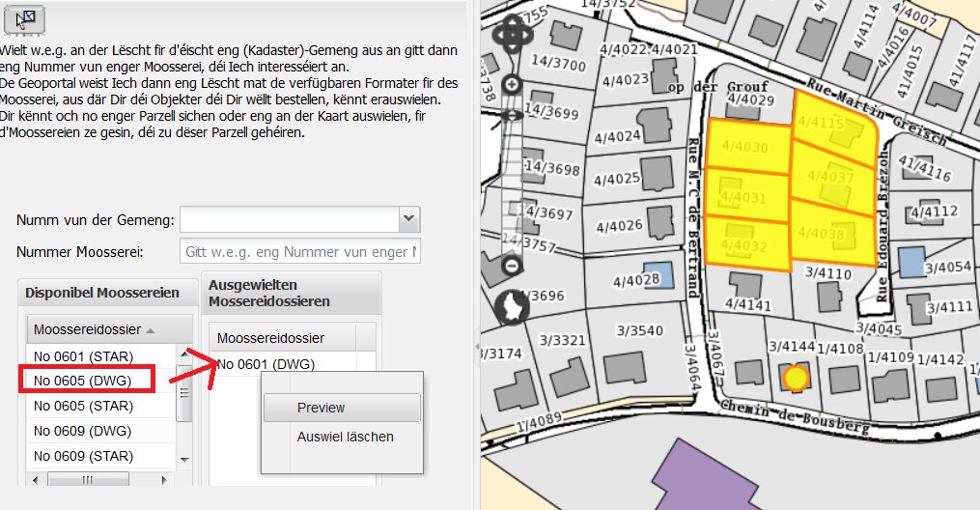
Task: Click the orange circle marker on map
Action: 795,378
